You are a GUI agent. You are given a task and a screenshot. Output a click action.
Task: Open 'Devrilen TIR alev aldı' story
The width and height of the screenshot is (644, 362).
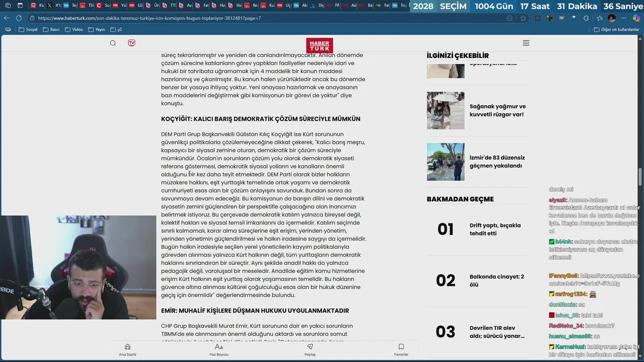(497, 332)
